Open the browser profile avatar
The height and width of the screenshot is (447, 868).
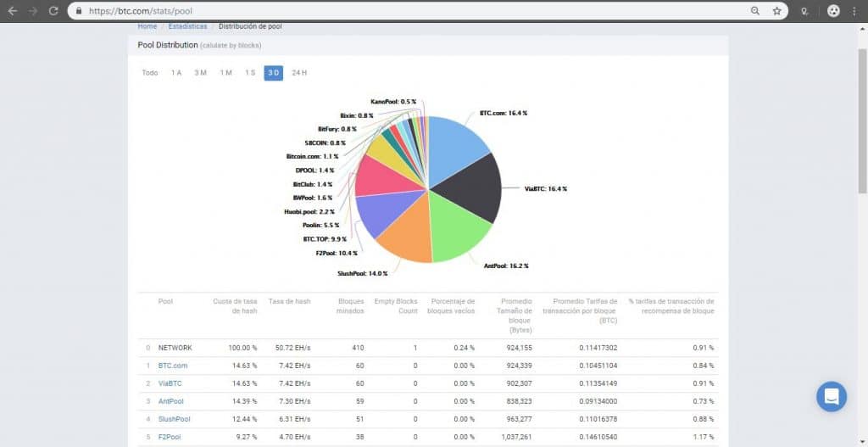(833, 10)
